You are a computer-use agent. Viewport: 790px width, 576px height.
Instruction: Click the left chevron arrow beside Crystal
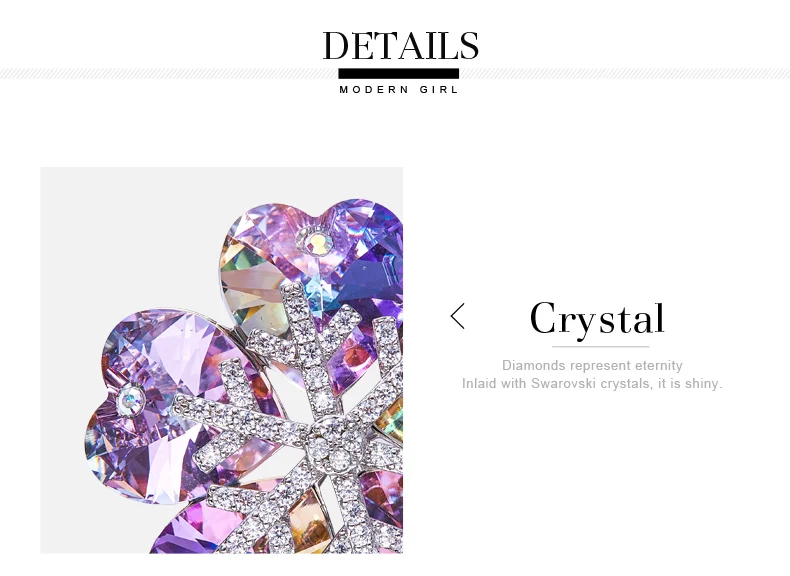pos(457,316)
